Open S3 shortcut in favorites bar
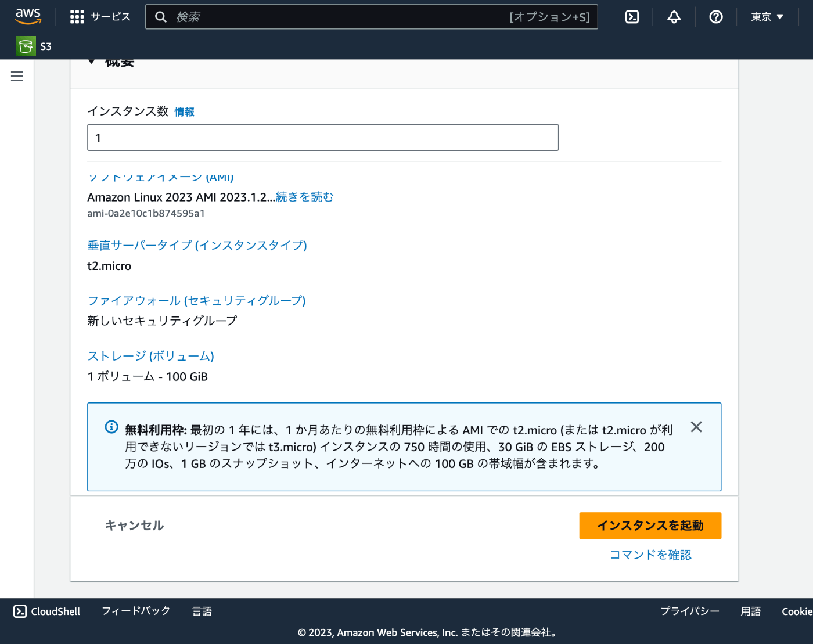The image size is (813, 644). 34,46
